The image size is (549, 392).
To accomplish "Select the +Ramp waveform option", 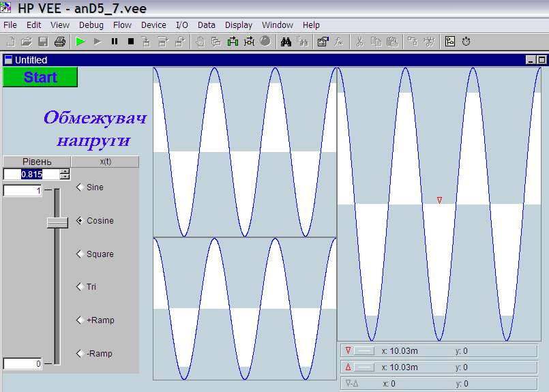I will 95,320.
